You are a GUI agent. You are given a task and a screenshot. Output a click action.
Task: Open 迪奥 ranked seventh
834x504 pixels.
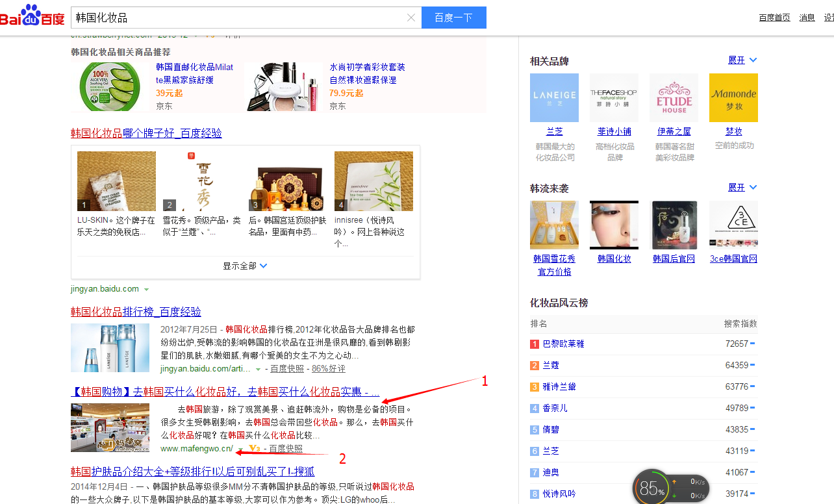tap(551, 472)
